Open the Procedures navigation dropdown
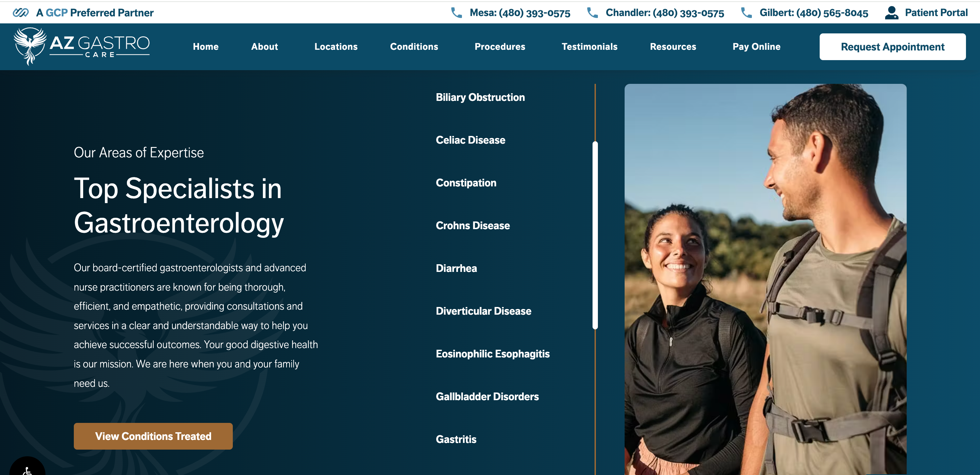This screenshot has height=475, width=980. tap(500, 46)
